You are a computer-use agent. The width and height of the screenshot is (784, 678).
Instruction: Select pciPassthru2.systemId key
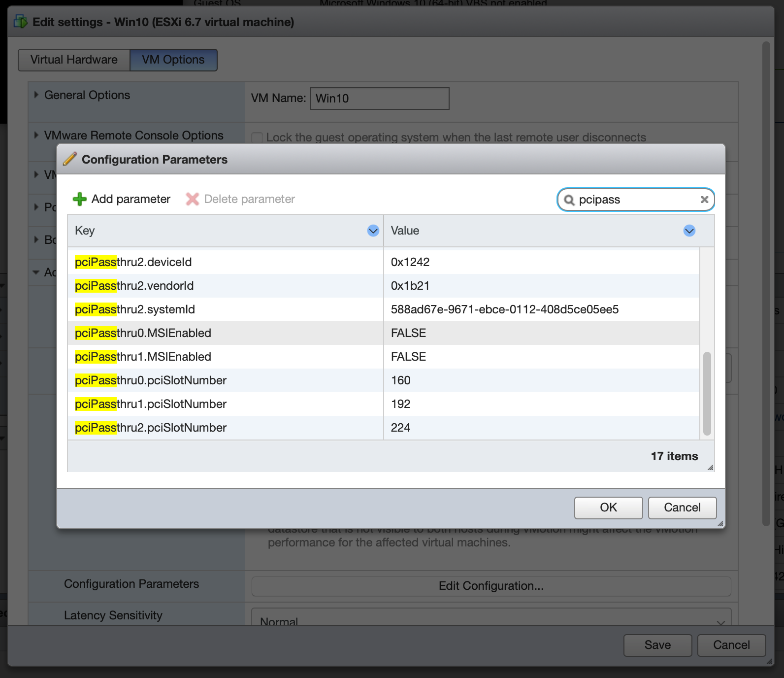click(x=135, y=309)
